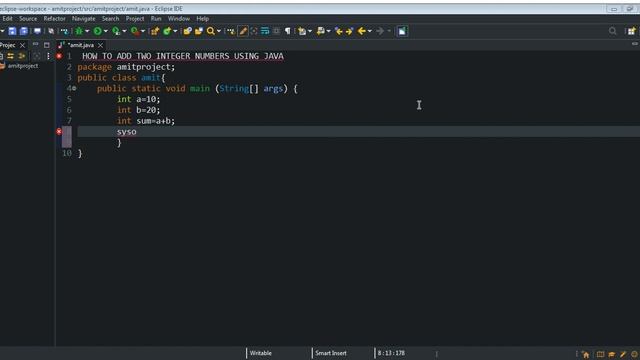Image resolution: width=640 pixels, height=360 pixels.
Task: Click error marker on line 1
Action: coord(59,56)
